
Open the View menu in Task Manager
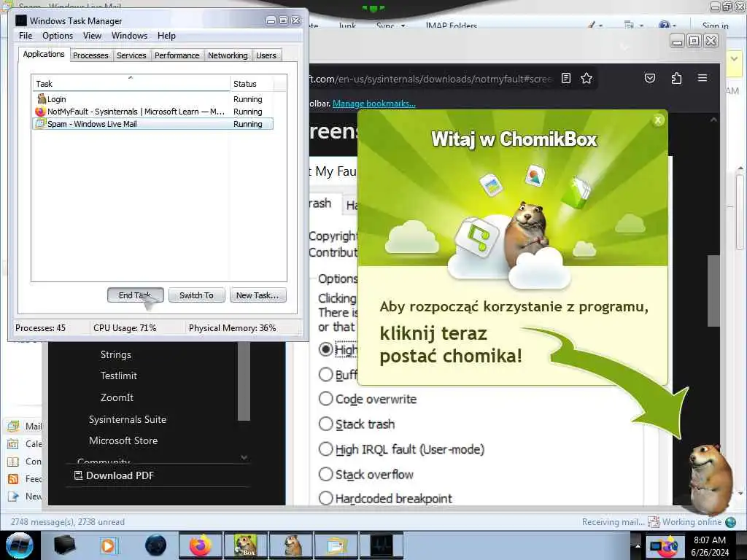(x=92, y=36)
